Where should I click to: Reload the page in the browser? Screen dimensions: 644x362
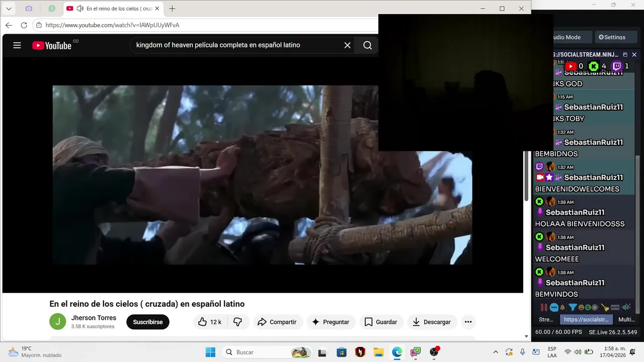point(24,25)
